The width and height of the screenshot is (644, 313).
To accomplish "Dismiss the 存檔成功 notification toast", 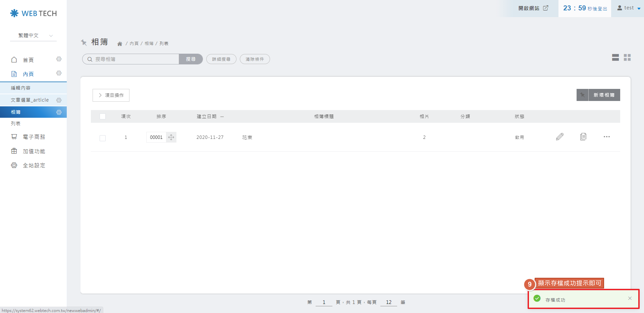I will [x=630, y=298].
